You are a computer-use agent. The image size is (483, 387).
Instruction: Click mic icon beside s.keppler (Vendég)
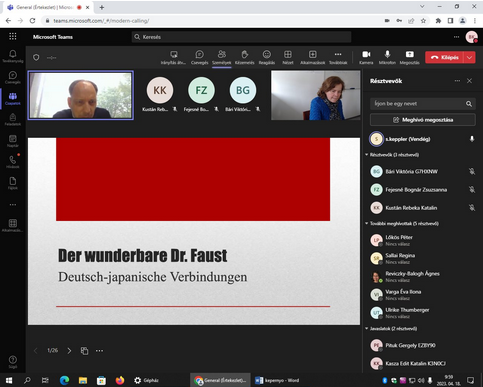click(x=472, y=139)
